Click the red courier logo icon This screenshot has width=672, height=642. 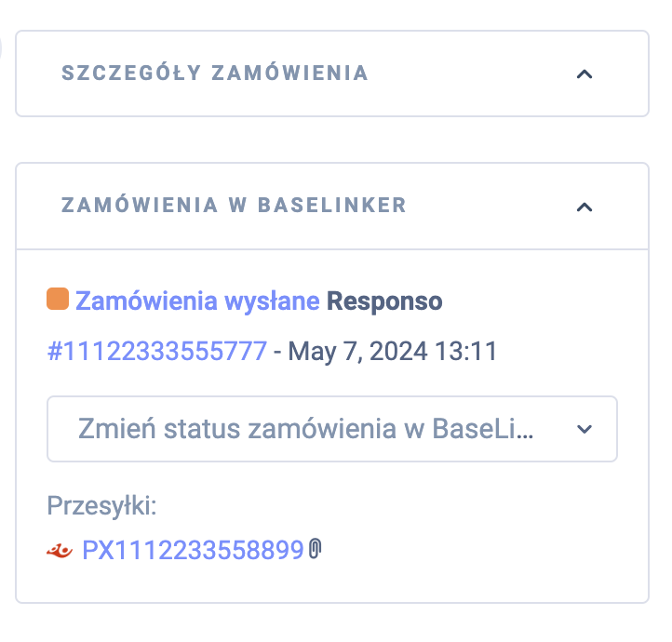60,551
